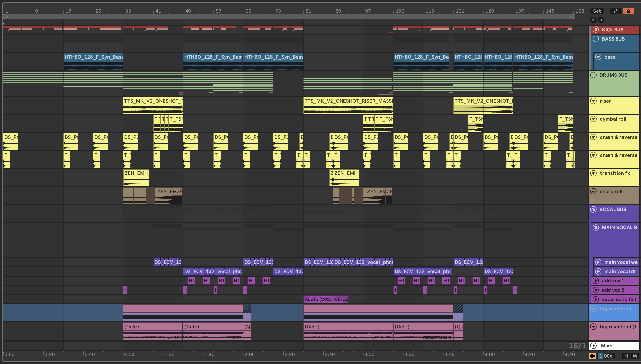
Task: Unfold the add vox 2 track icon
Action: pyautogui.click(x=596, y=290)
